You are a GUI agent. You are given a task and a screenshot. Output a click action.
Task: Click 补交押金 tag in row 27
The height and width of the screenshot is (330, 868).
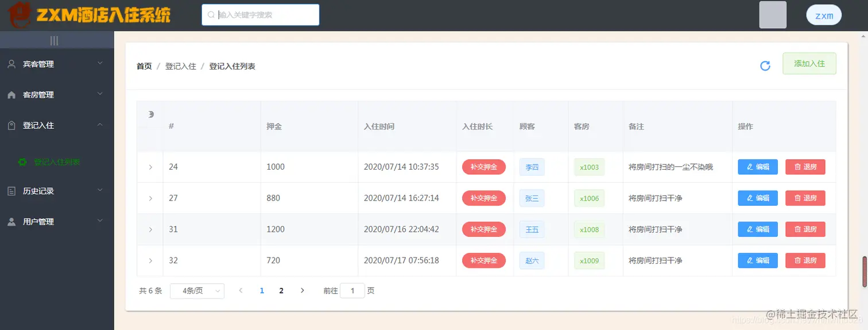click(x=484, y=198)
